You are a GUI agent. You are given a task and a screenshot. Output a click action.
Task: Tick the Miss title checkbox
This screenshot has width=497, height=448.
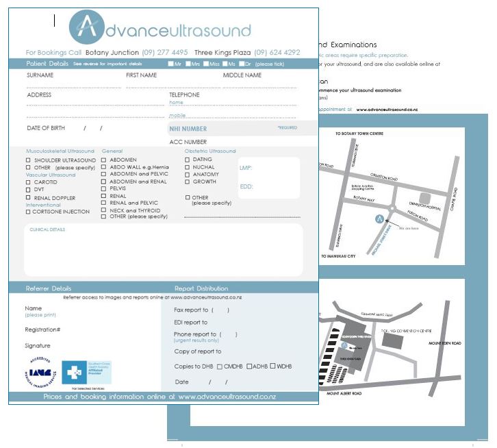tap(206, 64)
